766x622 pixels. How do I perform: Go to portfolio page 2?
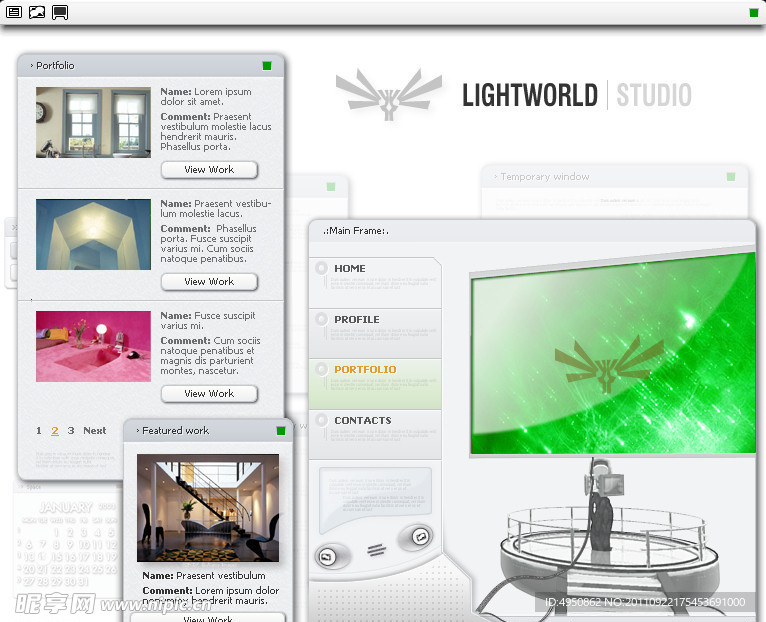click(x=55, y=430)
